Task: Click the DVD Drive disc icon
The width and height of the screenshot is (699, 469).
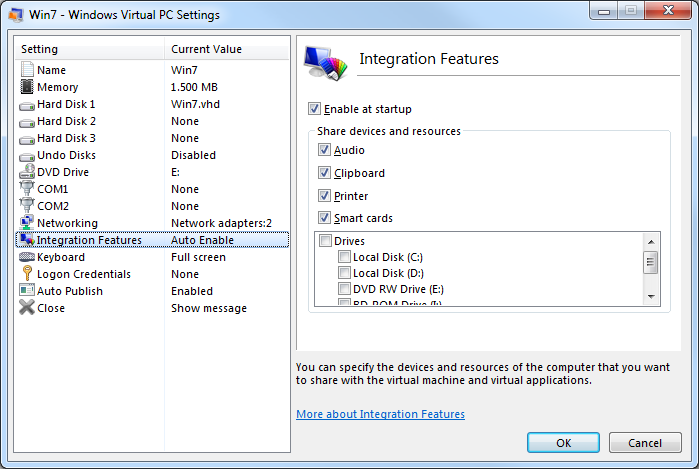Action: 27,172
